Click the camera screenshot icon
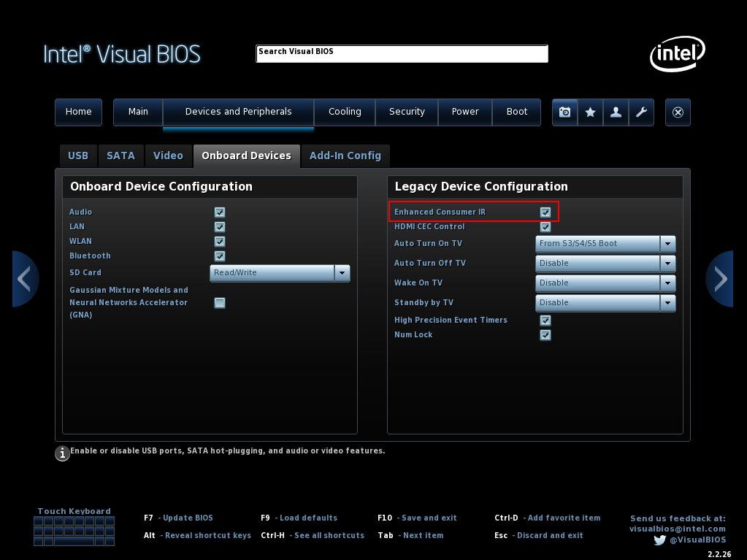This screenshot has height=560, width=747. [564, 112]
